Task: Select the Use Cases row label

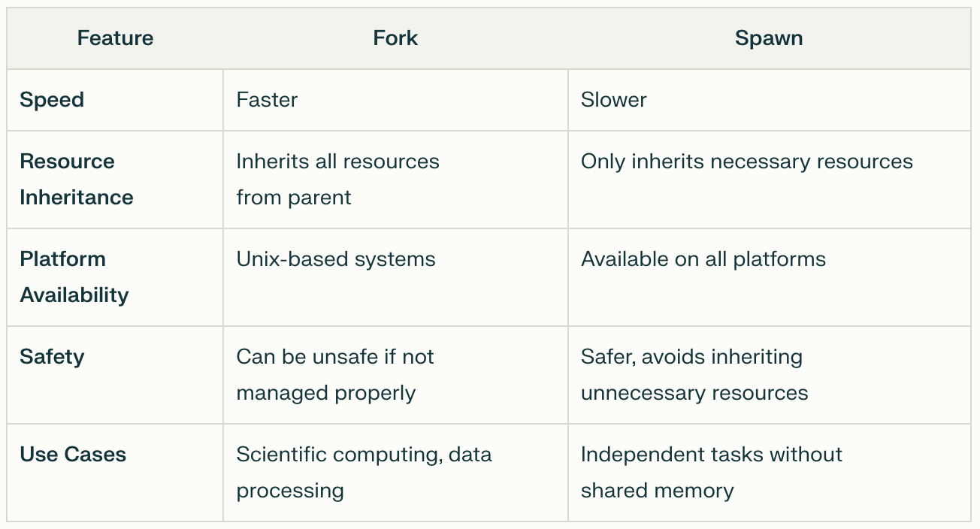Action: [x=73, y=455]
